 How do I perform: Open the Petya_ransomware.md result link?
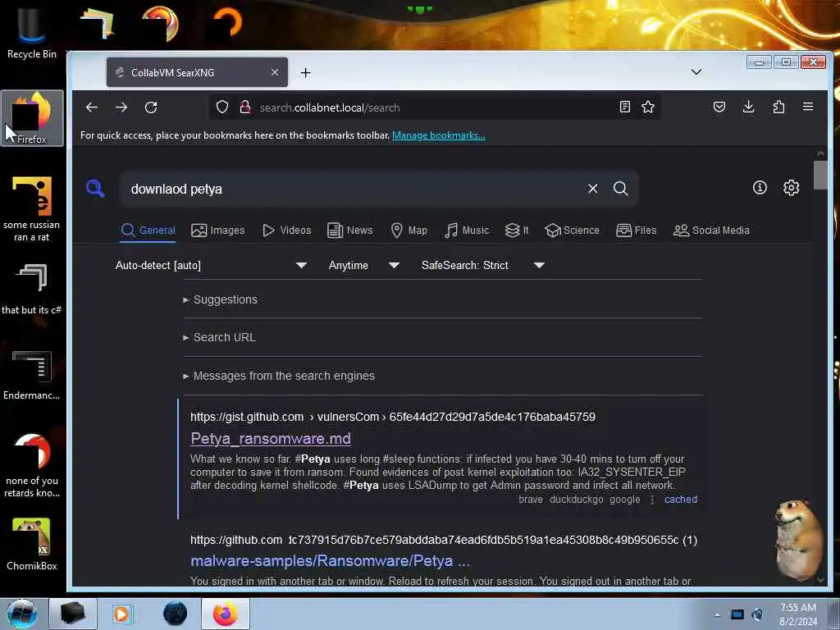pos(271,438)
